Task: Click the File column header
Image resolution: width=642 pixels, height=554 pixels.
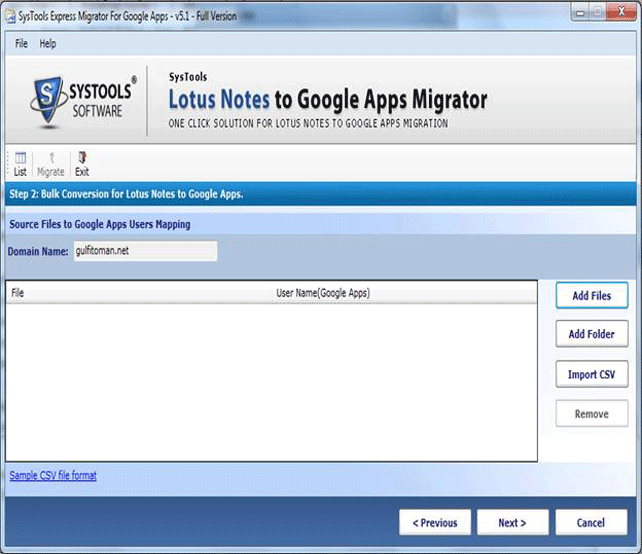Action: (x=140, y=293)
